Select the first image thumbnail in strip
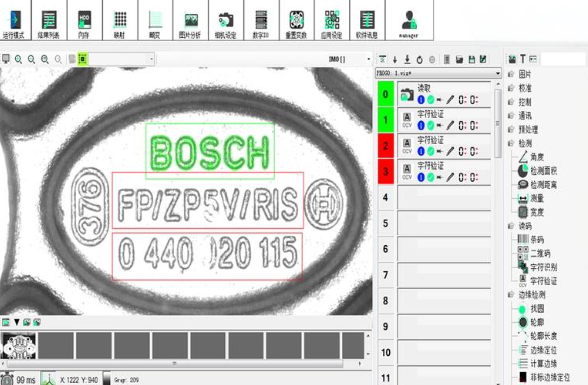 click(19, 346)
